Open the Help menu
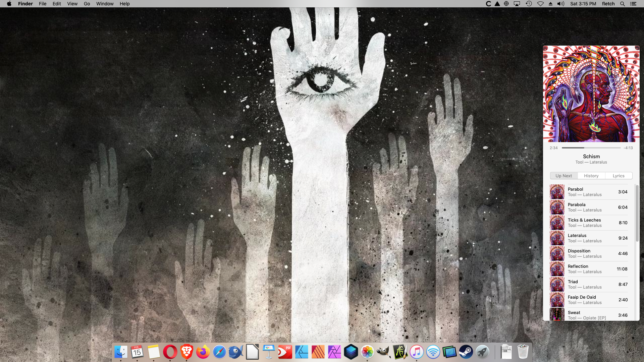The width and height of the screenshot is (644, 362). point(124,4)
